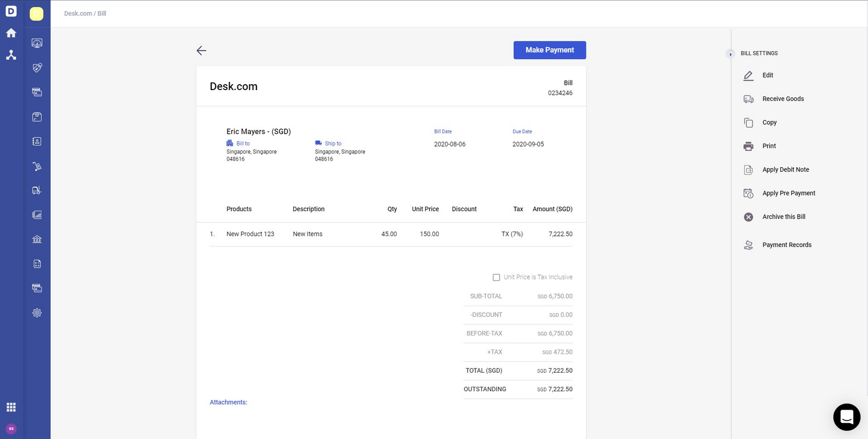Open the chat support bubble
This screenshot has height=439, width=868.
tap(846, 417)
